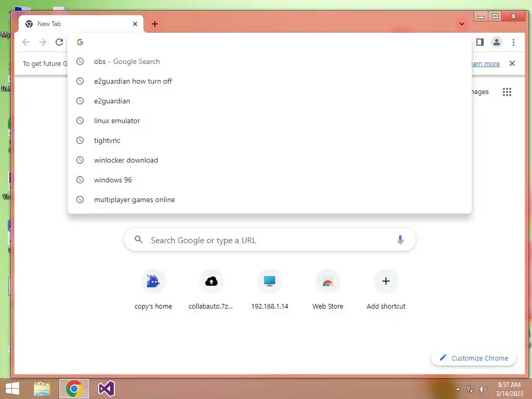
Task: Click the Add shortcut tile
Action: point(386,290)
